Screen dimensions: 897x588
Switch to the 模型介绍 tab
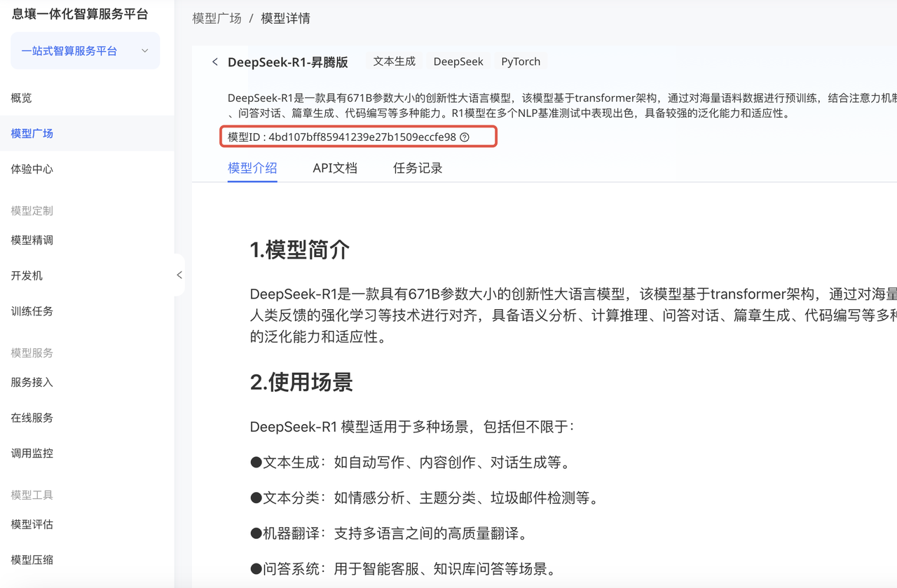pyautogui.click(x=252, y=168)
